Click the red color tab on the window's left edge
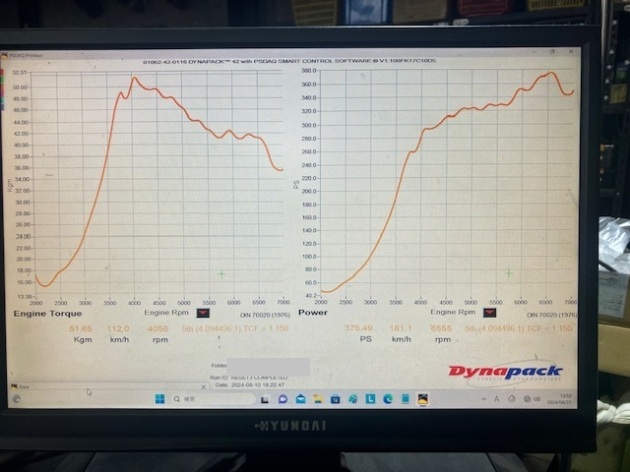The image size is (630, 472). 2,73
